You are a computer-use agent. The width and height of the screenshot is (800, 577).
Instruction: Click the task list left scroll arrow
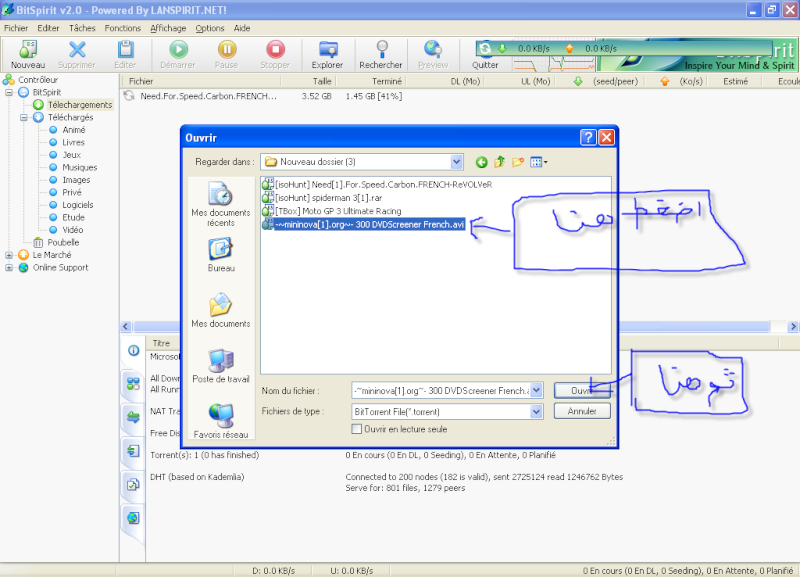click(126, 327)
